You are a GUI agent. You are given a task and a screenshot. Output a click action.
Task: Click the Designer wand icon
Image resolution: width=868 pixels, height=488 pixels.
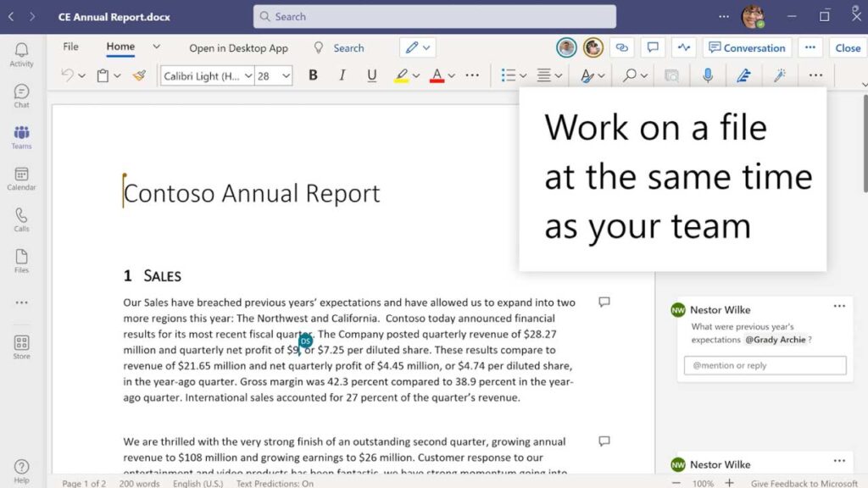point(780,75)
